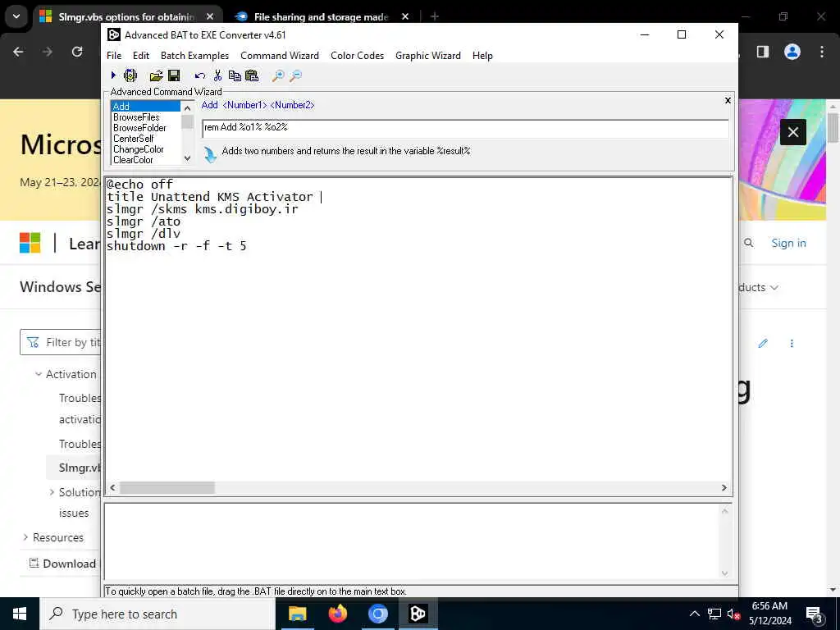Click the Build EXE compile icon
This screenshot has width=840, height=630.
(x=130, y=75)
